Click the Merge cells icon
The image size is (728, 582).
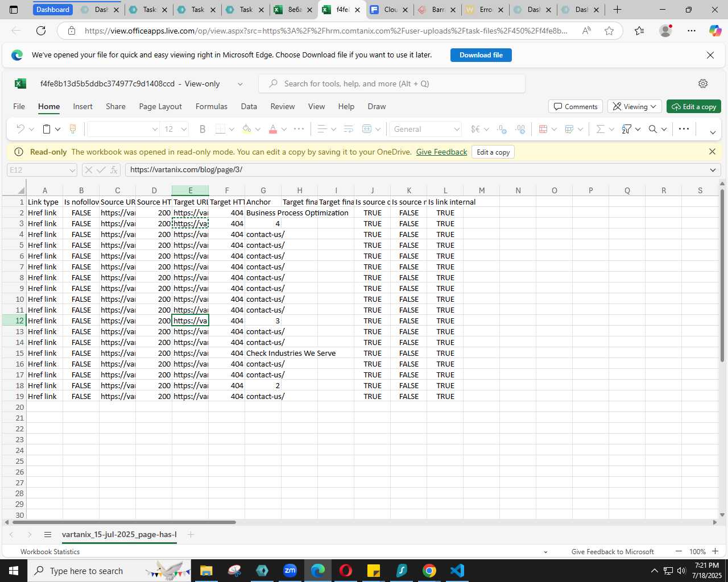[x=367, y=129]
